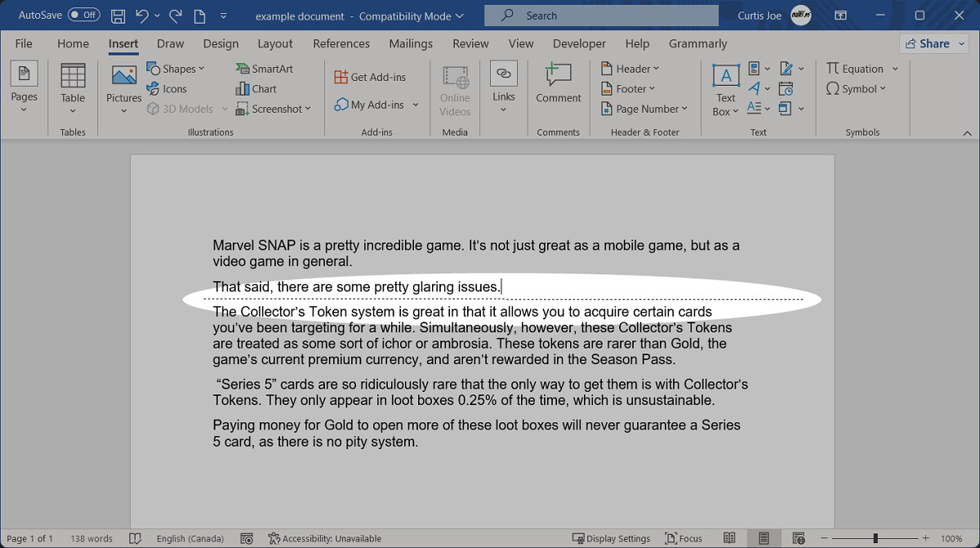This screenshot has width=980, height=548.
Task: Click Get Add-ins
Action: coord(370,77)
